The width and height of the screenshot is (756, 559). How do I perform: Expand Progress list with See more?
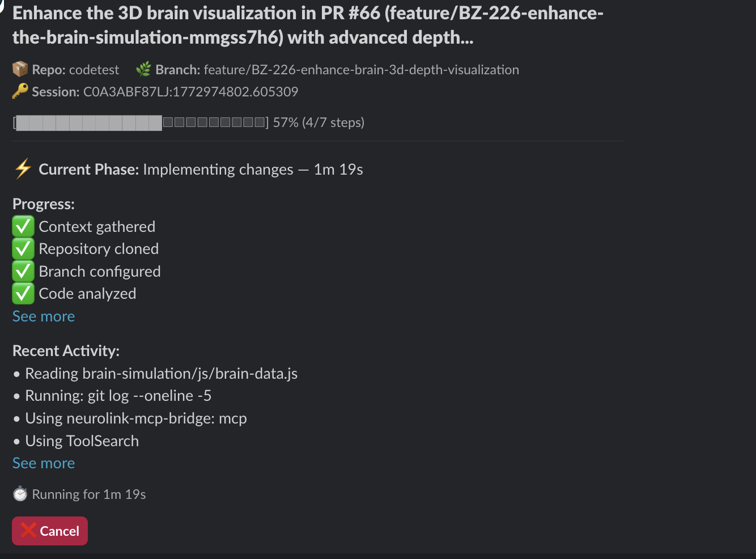(44, 316)
